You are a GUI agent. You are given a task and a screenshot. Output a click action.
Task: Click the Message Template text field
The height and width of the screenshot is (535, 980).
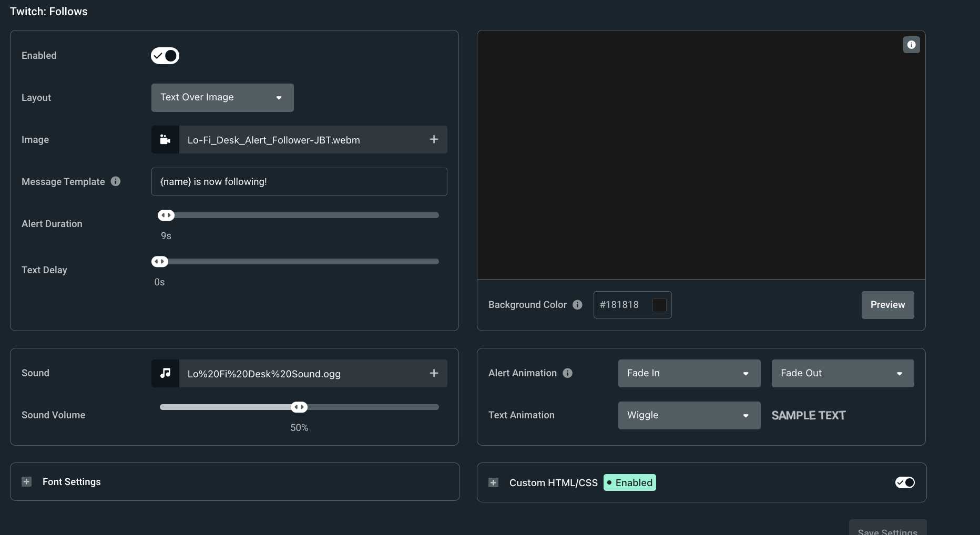[299, 182]
